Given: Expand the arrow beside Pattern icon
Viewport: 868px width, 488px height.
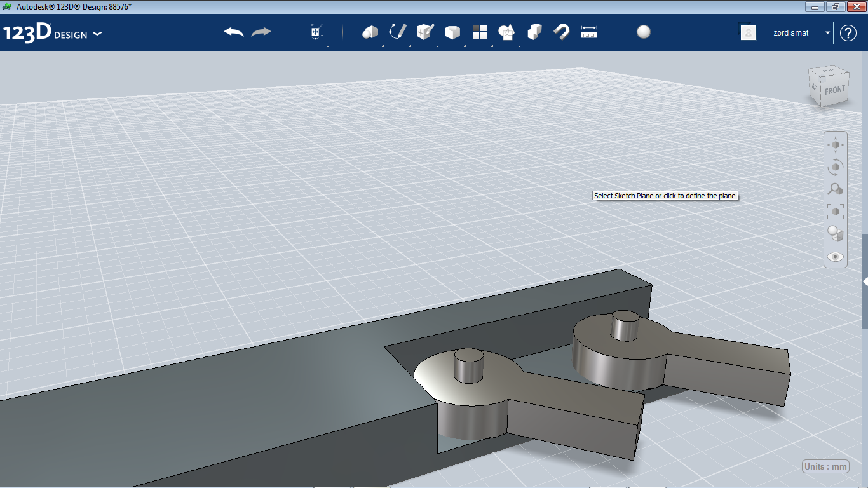Looking at the screenshot, I should coord(492,46).
